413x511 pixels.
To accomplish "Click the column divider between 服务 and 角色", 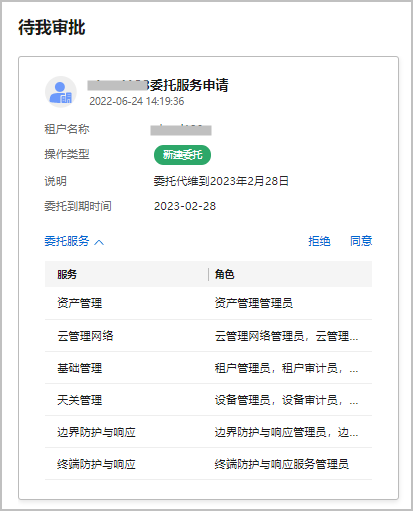I will tap(209, 274).
